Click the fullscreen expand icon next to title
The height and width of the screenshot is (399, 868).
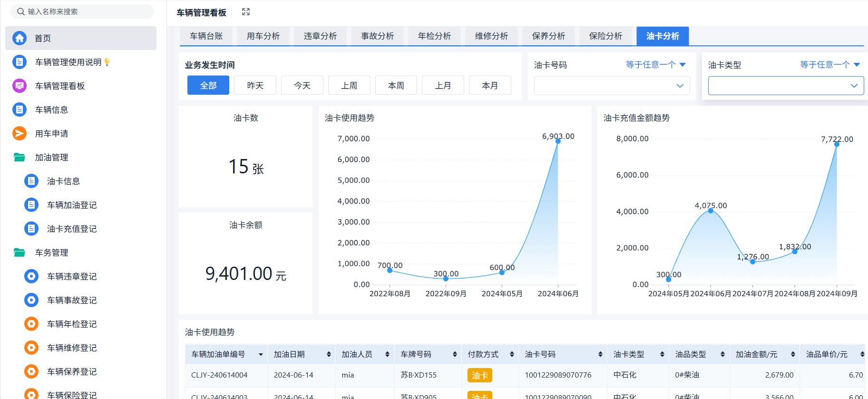(246, 12)
